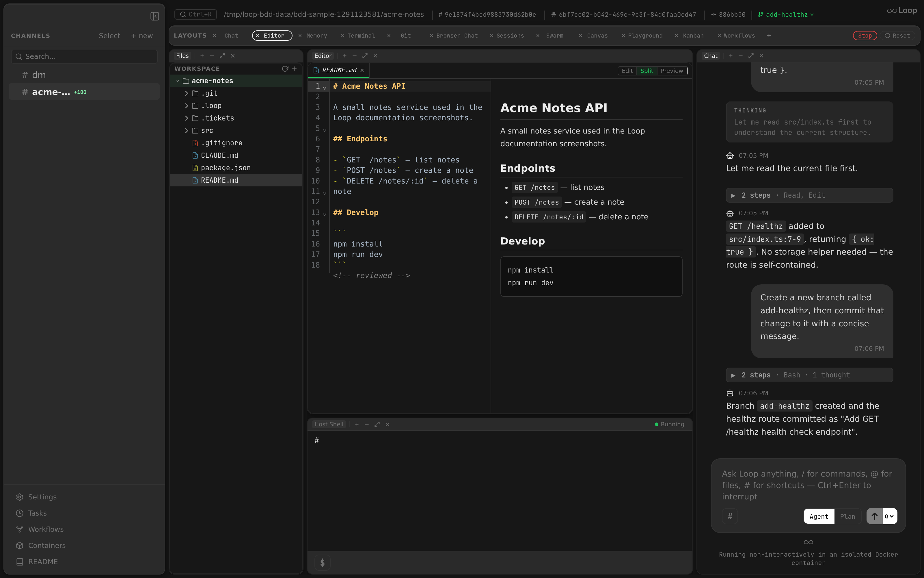The height and width of the screenshot is (578, 924).
Task: Expand the .loop folder
Action: [x=186, y=106]
